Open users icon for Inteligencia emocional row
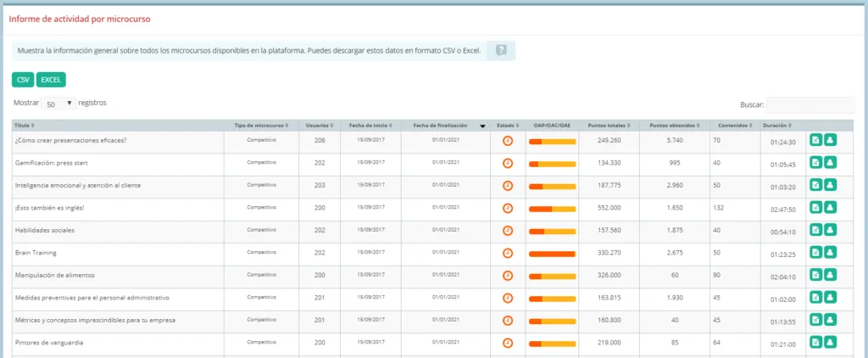This screenshot has height=358, width=868. click(x=830, y=185)
